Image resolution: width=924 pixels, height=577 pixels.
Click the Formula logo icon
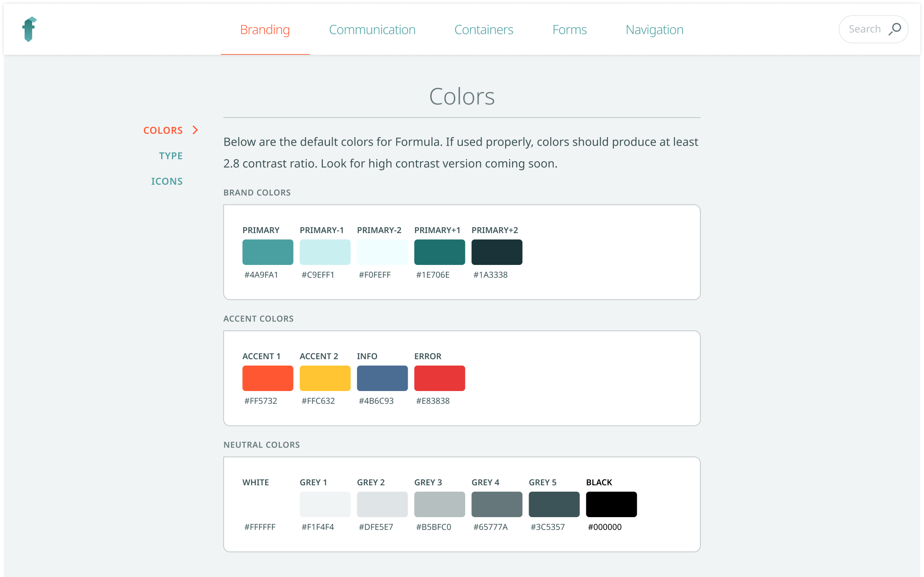[29, 29]
